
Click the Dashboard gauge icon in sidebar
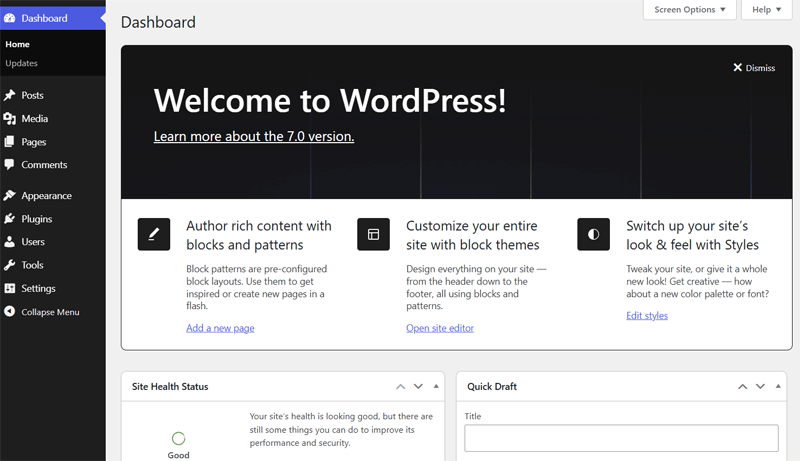tap(10, 18)
